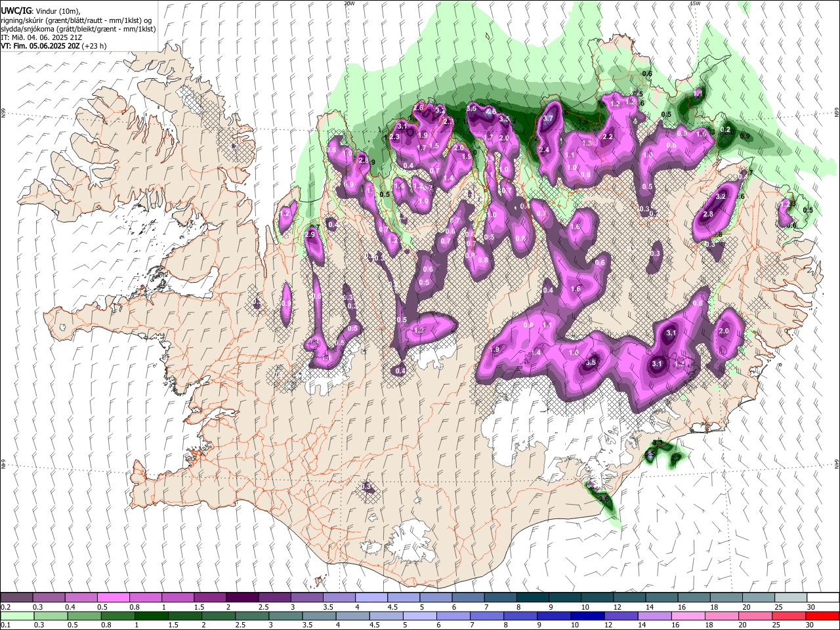This screenshot has height=630, width=840.
Task: Pick the 0.5 green swatch in lower legend row
Action: tap(84, 616)
